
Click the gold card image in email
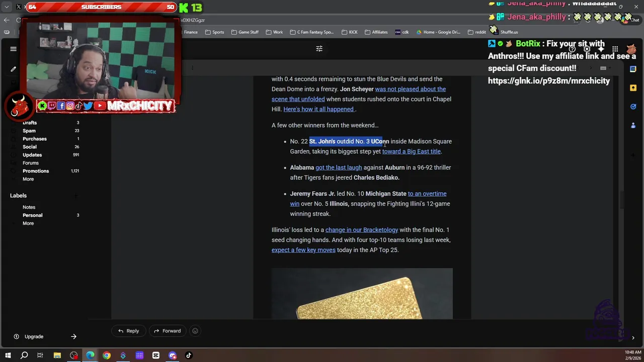(x=362, y=294)
